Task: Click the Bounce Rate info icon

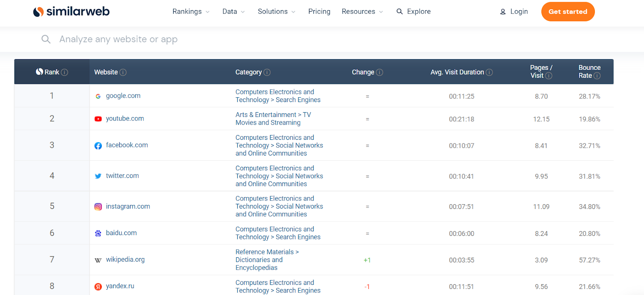Action: click(x=597, y=76)
